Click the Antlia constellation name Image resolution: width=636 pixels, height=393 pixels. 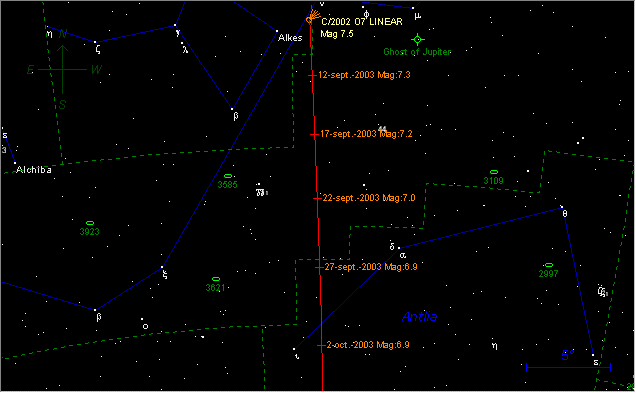point(419,317)
